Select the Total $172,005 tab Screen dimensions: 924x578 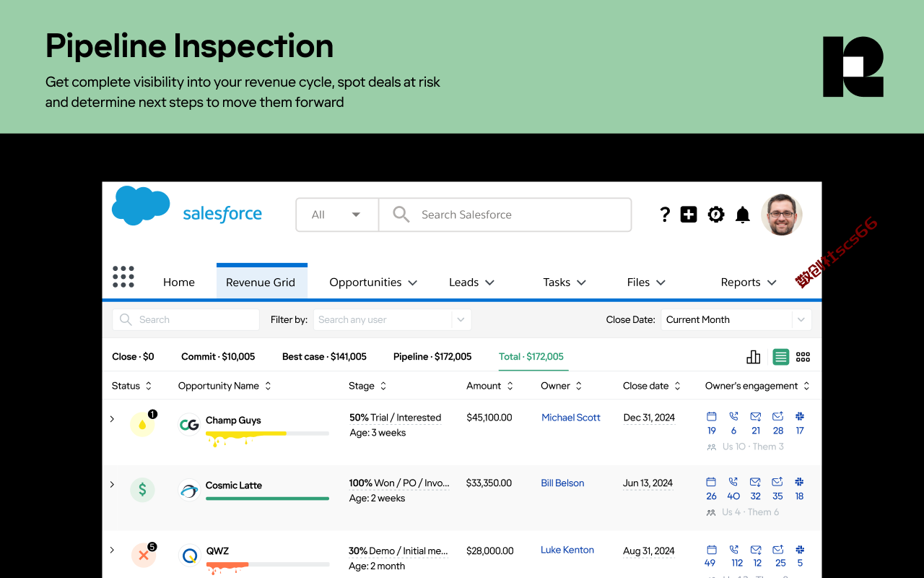tap(531, 356)
